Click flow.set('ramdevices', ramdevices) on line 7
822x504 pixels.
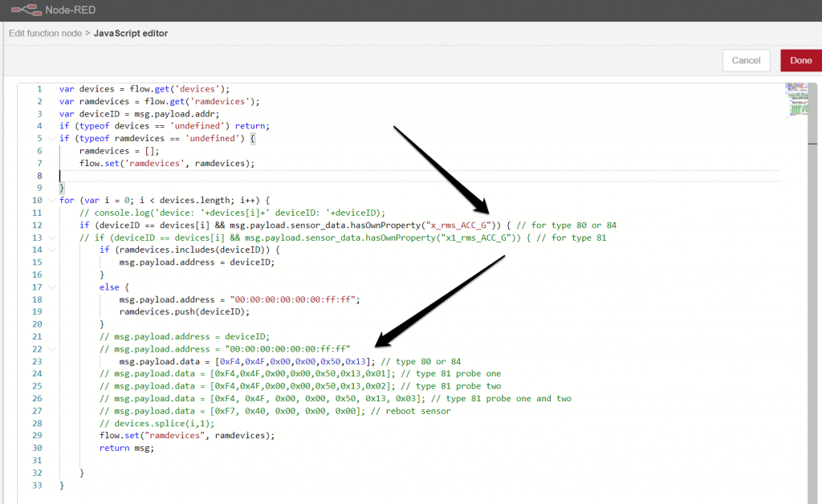point(167,164)
